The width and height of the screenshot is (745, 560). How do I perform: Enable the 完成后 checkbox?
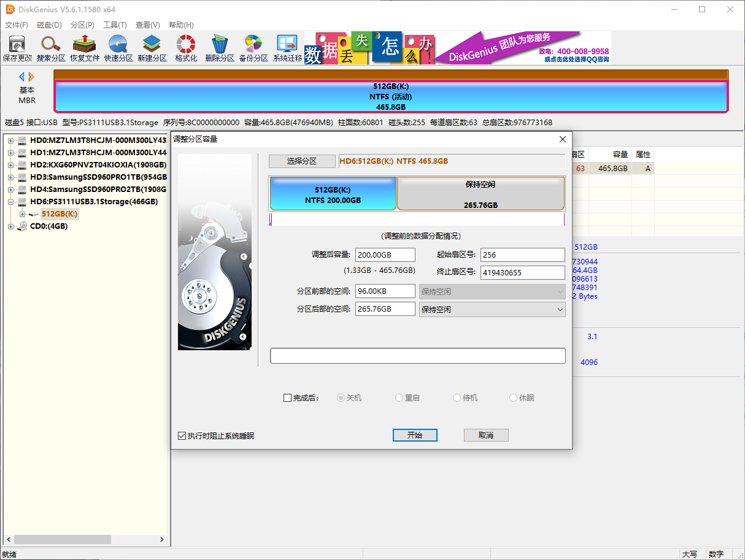tap(288, 398)
